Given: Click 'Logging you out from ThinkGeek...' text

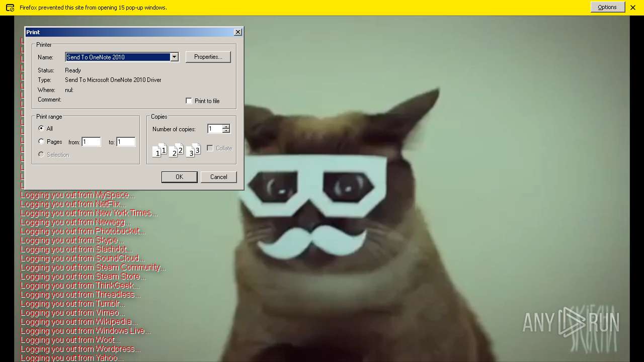Looking at the screenshot, I should pyautogui.click(x=80, y=285).
